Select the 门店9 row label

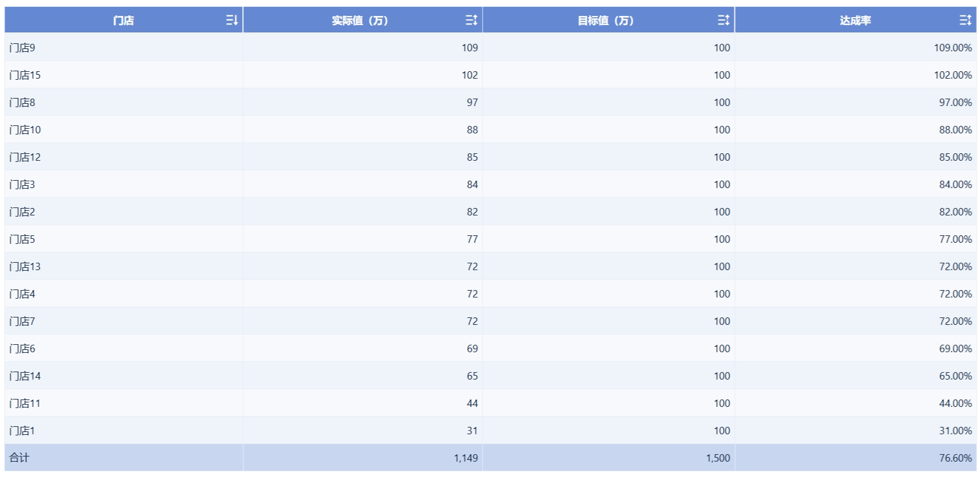click(22, 48)
